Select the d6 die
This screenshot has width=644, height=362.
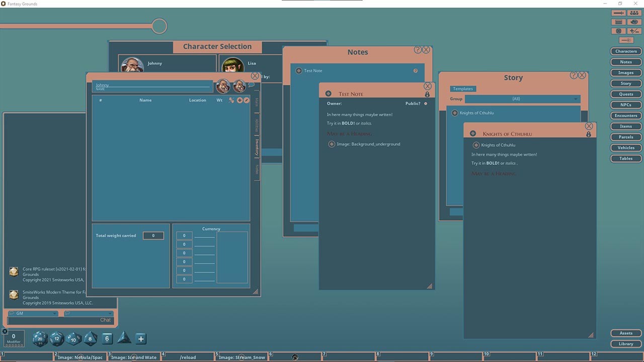click(x=107, y=339)
